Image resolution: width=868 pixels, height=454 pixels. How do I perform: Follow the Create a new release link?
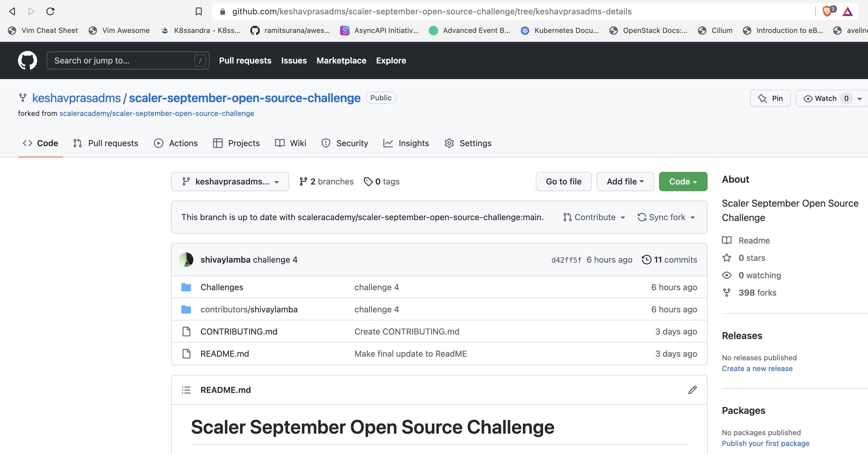click(757, 368)
